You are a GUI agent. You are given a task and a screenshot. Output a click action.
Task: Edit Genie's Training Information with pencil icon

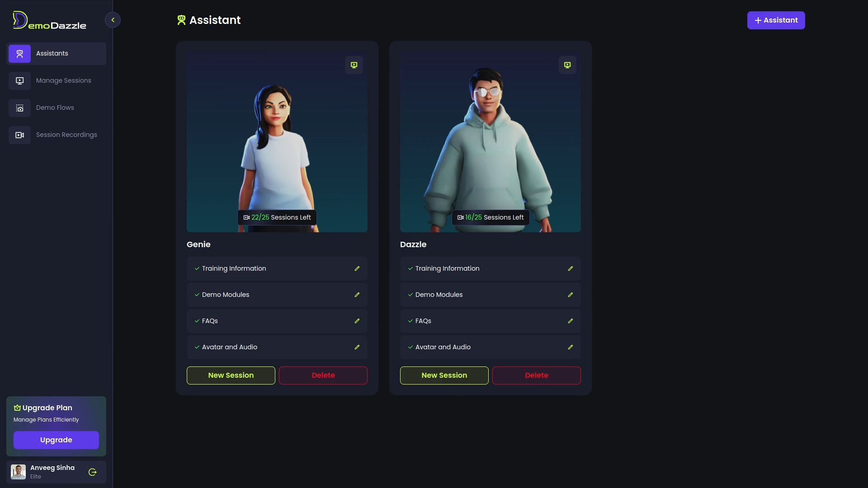[357, 268]
